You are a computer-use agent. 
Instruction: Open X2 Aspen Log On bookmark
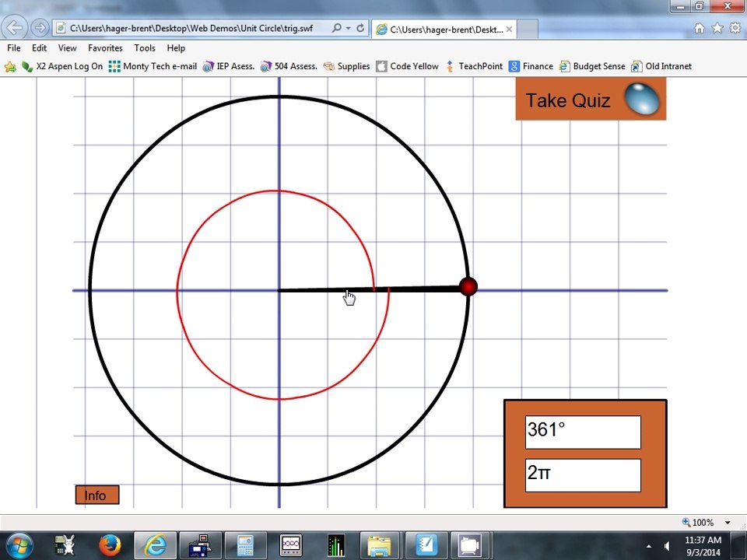[x=62, y=67]
